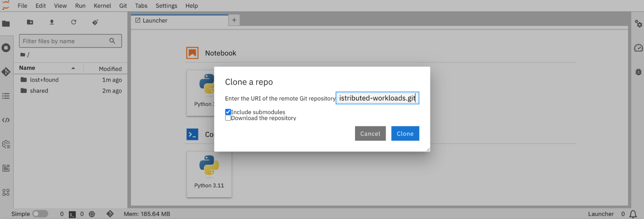Click the new folder icon
Image resolution: width=644 pixels, height=219 pixels.
click(x=30, y=22)
